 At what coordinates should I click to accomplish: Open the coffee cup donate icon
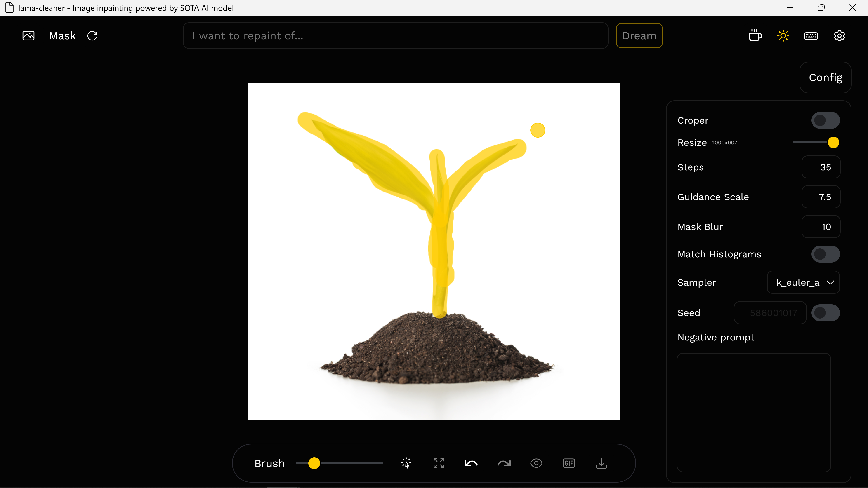[x=755, y=36]
